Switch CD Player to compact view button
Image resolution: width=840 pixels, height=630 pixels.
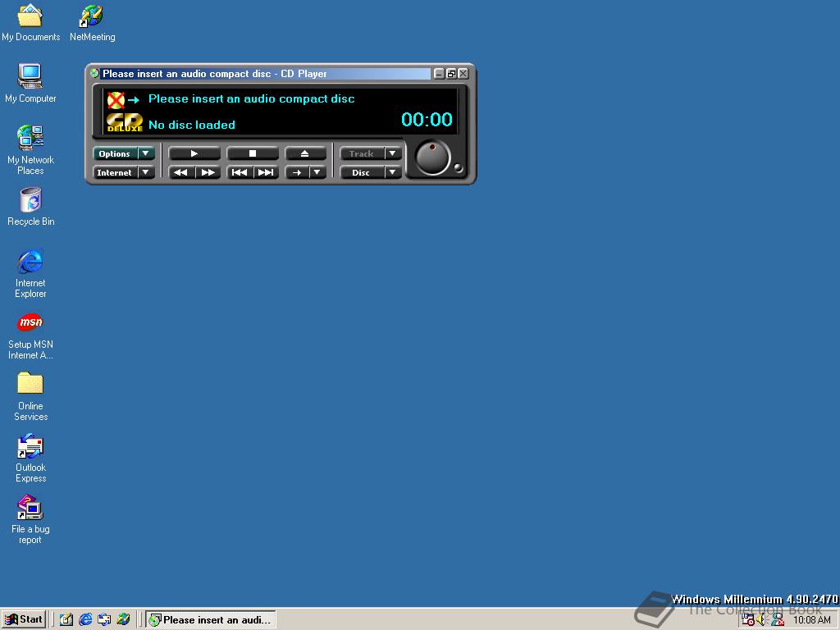[x=451, y=74]
